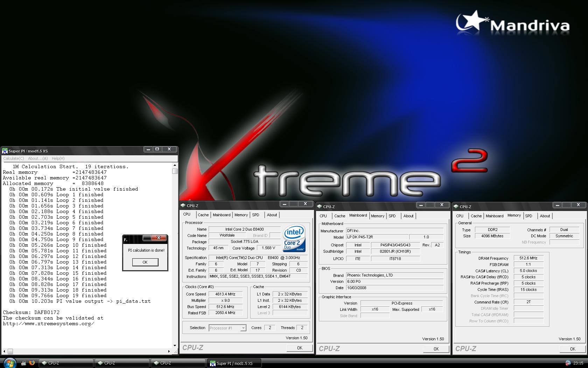Image resolution: width=588 pixels, height=368 pixels.
Task: Open the avast tray icon
Action: (x=568, y=363)
